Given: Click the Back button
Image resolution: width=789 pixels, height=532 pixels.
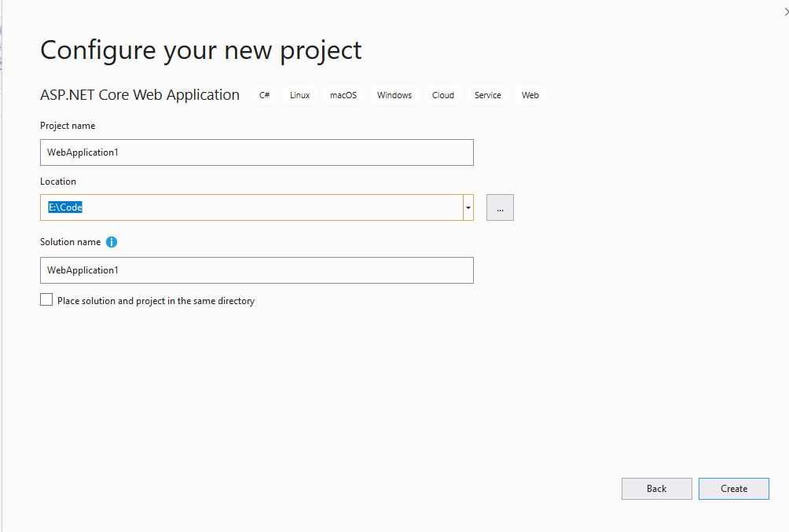Looking at the screenshot, I should click(x=657, y=489).
